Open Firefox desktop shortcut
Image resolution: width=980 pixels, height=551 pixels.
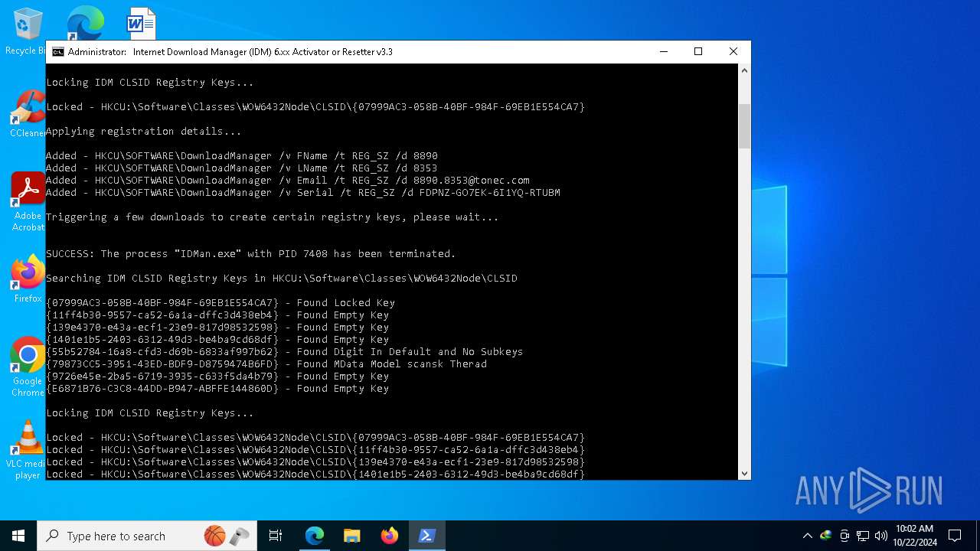28,279
